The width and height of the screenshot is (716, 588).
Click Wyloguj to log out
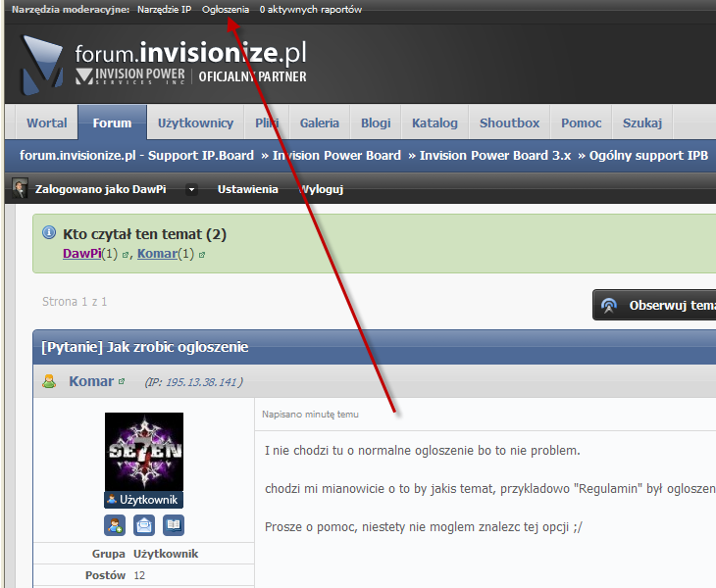point(322,189)
